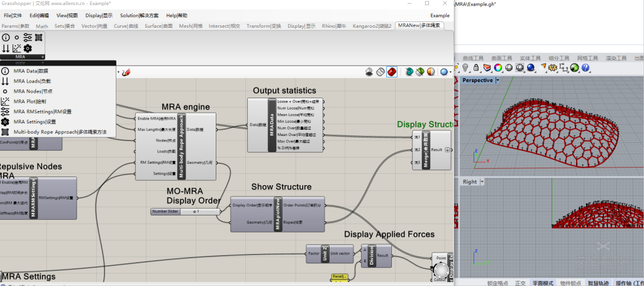Choose the Multi-body Rope Approach entry in the list
This screenshot has height=286, width=644.
coord(58,132)
